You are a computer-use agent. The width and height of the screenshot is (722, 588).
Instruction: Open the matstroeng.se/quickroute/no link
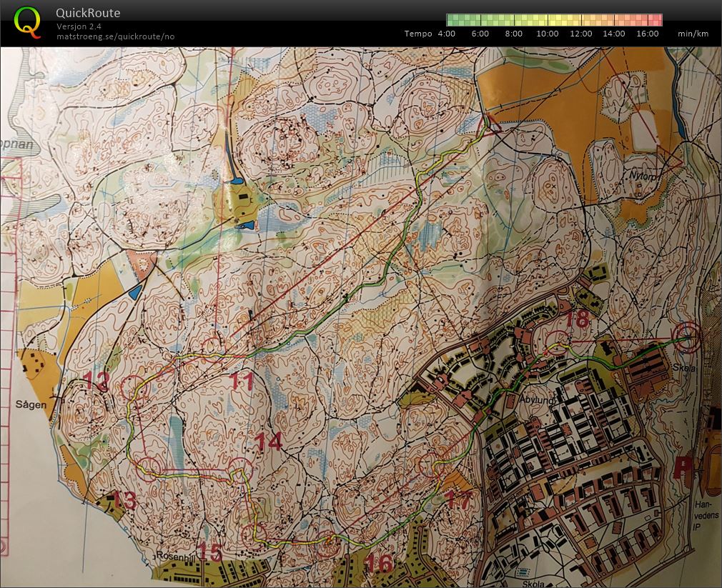click(x=115, y=36)
